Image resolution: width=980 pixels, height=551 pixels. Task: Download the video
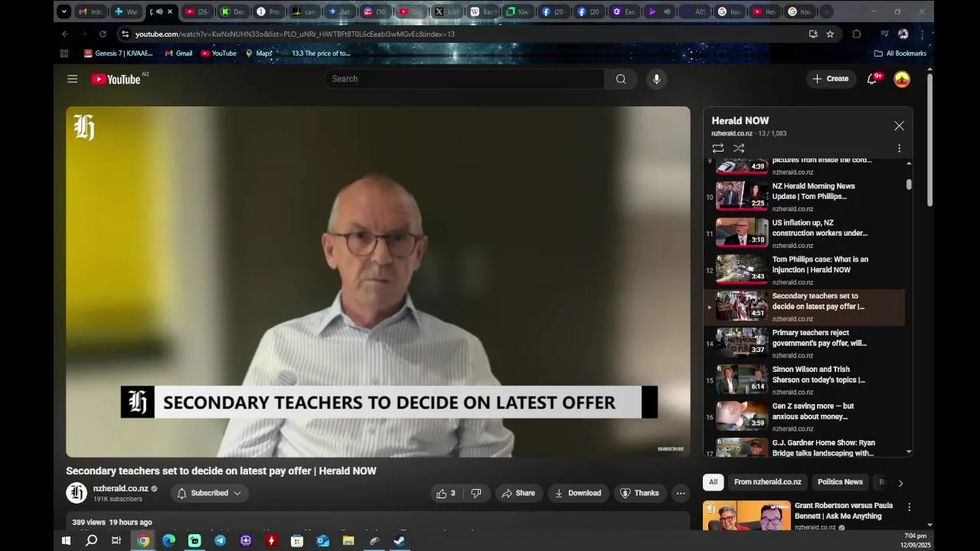[x=578, y=493]
